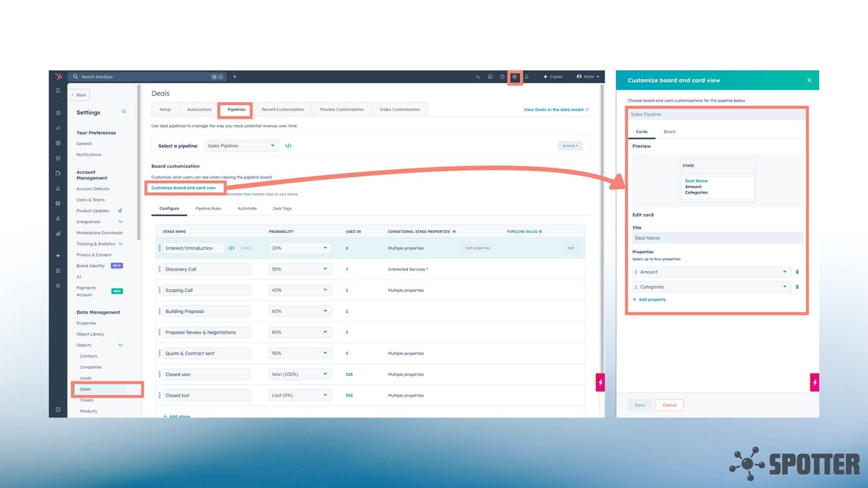Open the Categories property dropdown in side panel
The height and width of the screenshot is (488, 868).
point(711,287)
